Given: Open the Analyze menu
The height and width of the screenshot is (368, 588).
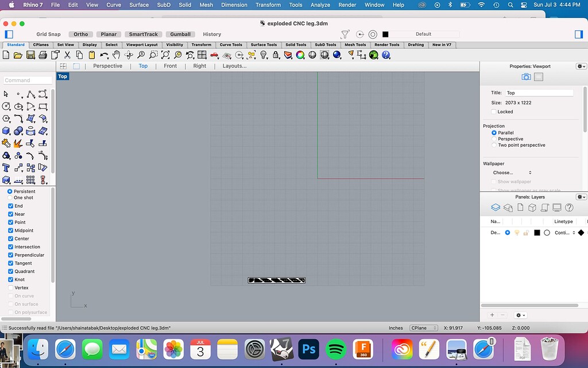Looking at the screenshot, I should 320,5.
